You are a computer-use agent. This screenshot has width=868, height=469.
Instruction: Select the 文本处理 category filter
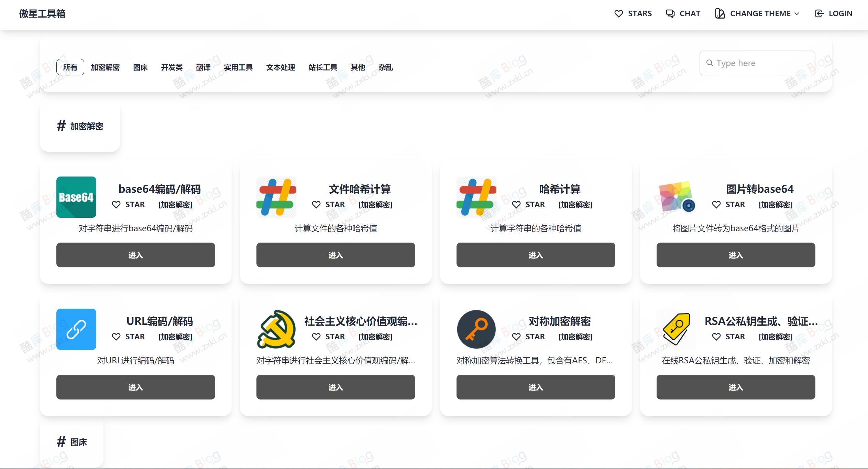(281, 67)
